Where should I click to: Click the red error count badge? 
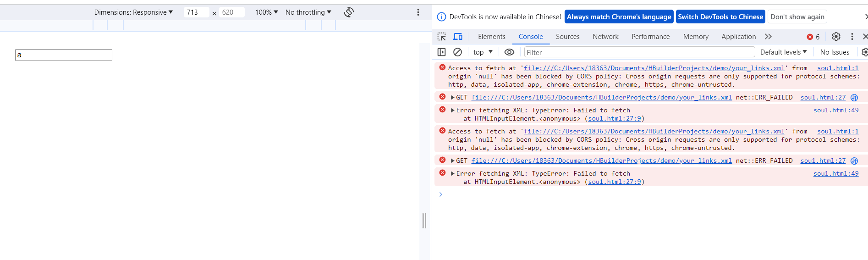coord(813,37)
